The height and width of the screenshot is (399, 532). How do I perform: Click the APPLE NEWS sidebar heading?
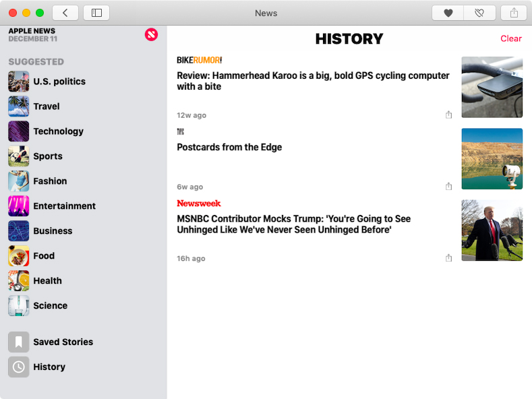pos(32,31)
